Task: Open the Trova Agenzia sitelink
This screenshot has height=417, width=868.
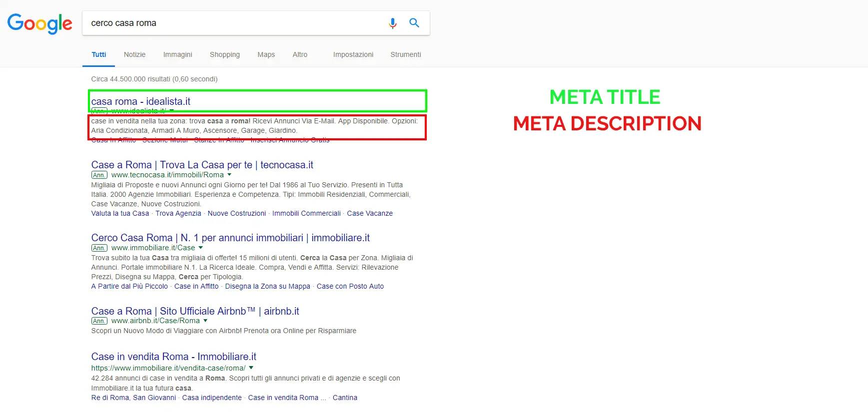Action: click(x=178, y=213)
